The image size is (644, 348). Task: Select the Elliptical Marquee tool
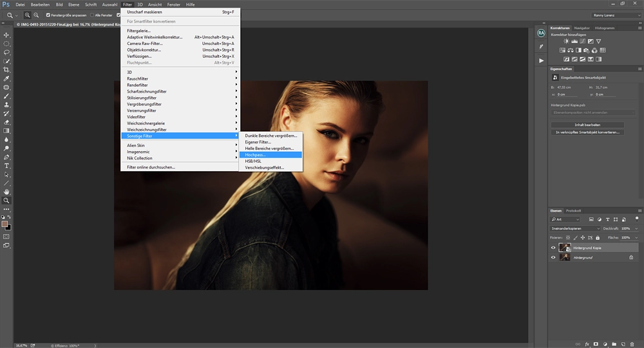click(6, 44)
